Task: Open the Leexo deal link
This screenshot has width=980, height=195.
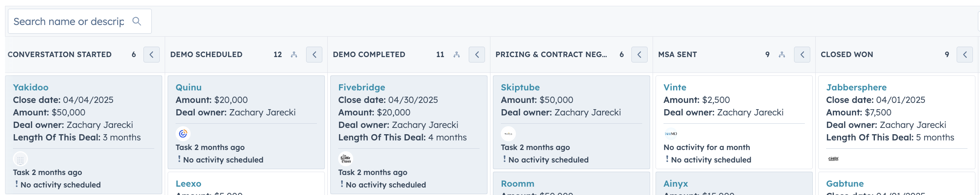Action: click(x=188, y=183)
